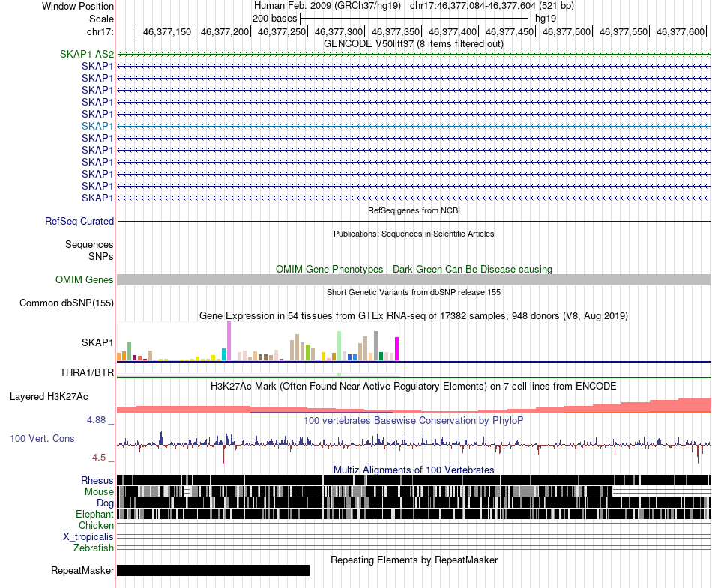Click the THRA1/BTR label

pos(87,372)
